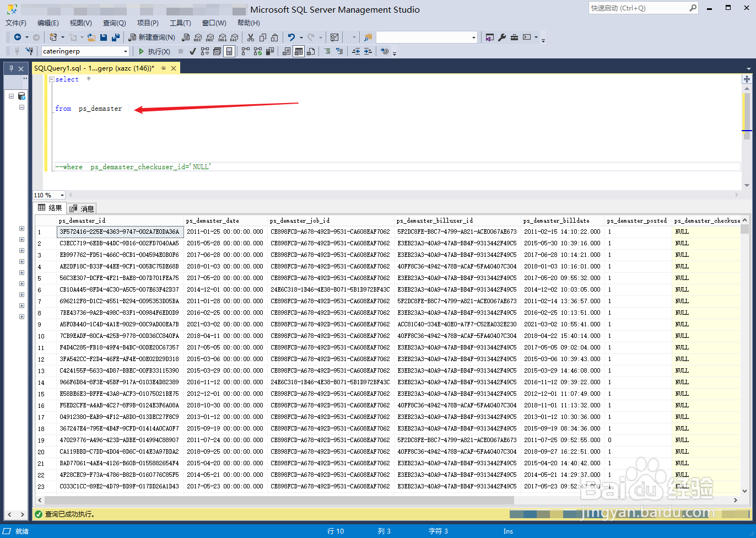Image resolution: width=756 pixels, height=538 pixels.
Task: Collapse the select statement outline box
Action: point(51,79)
